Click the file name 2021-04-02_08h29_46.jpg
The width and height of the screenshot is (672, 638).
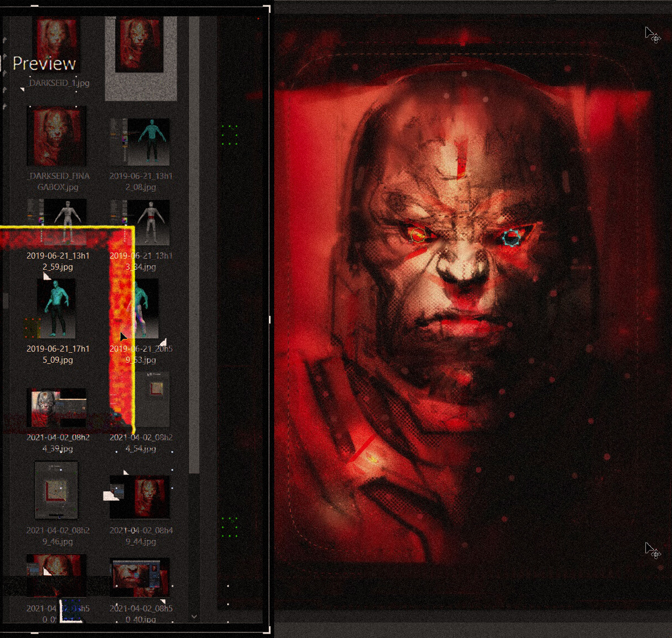click(58, 536)
